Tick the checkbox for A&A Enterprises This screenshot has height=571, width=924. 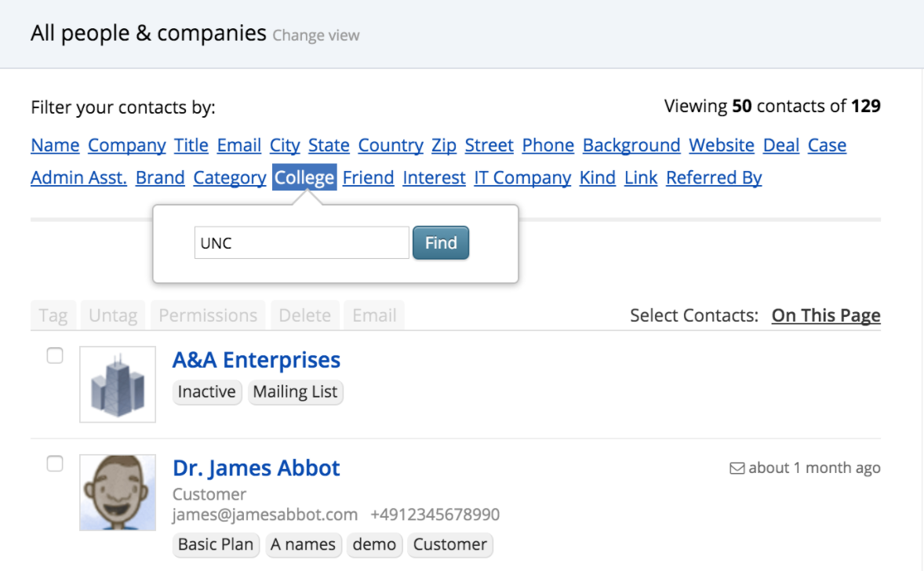55,355
